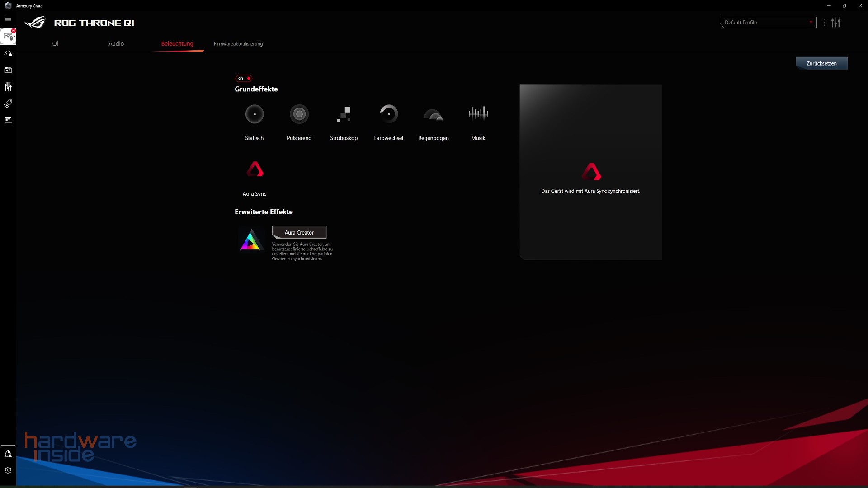Select the Statisch lighting effect

[x=254, y=114]
